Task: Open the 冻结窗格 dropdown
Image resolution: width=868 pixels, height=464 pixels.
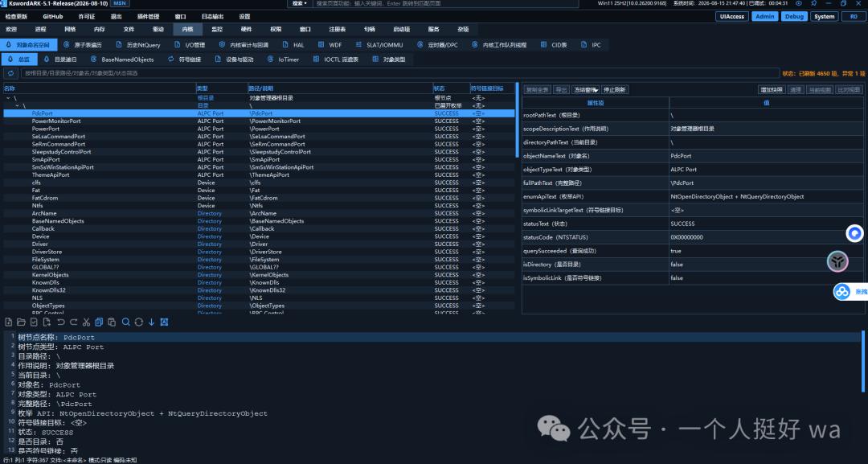Action: tap(586, 90)
